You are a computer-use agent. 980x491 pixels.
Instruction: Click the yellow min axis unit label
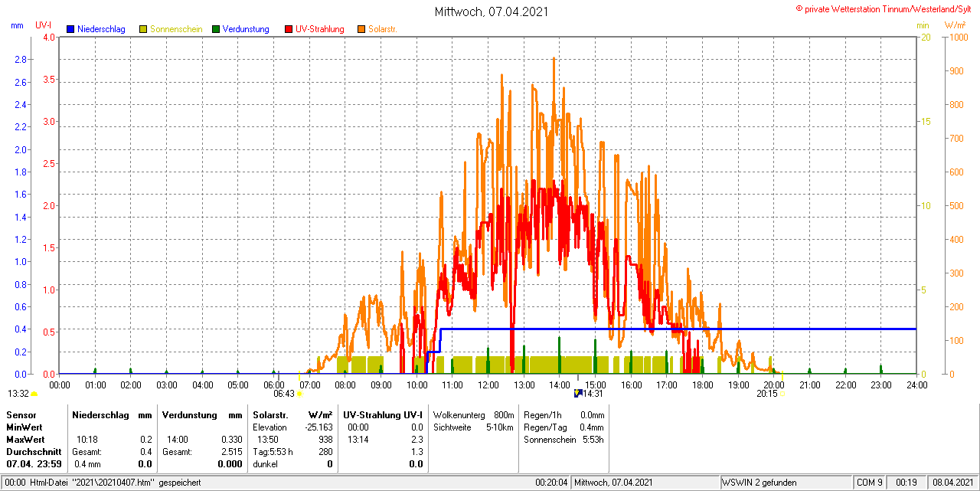[923, 25]
